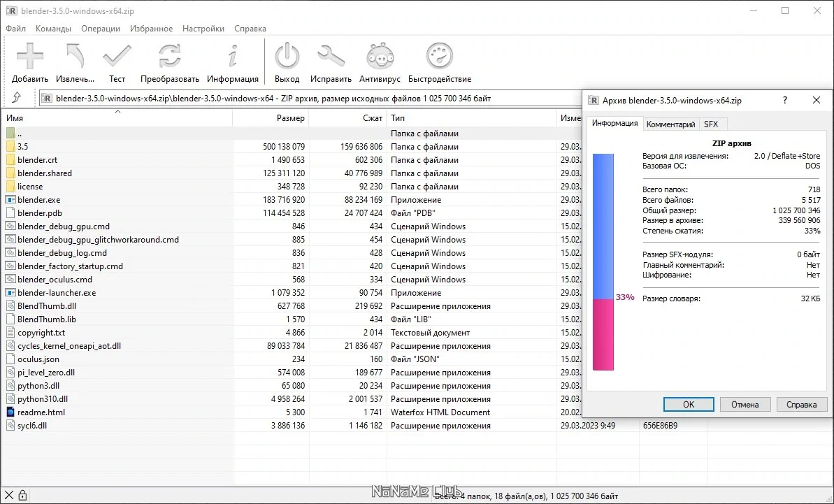Launch the Антивирус scan icon
Image resolution: width=834 pixels, height=504 pixels.
coord(380,57)
